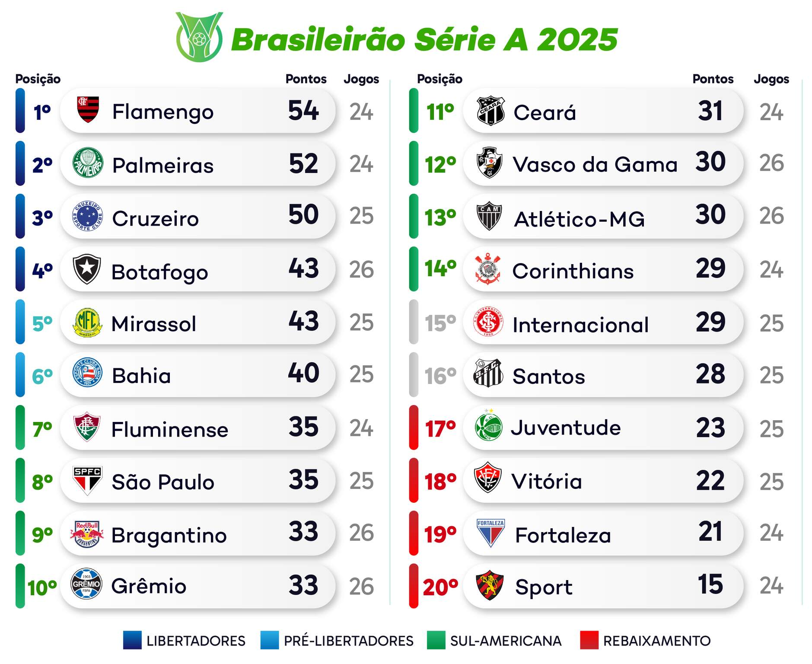Click Flamengo's 54 points value
The width and height of the screenshot is (812, 664).
click(x=303, y=111)
